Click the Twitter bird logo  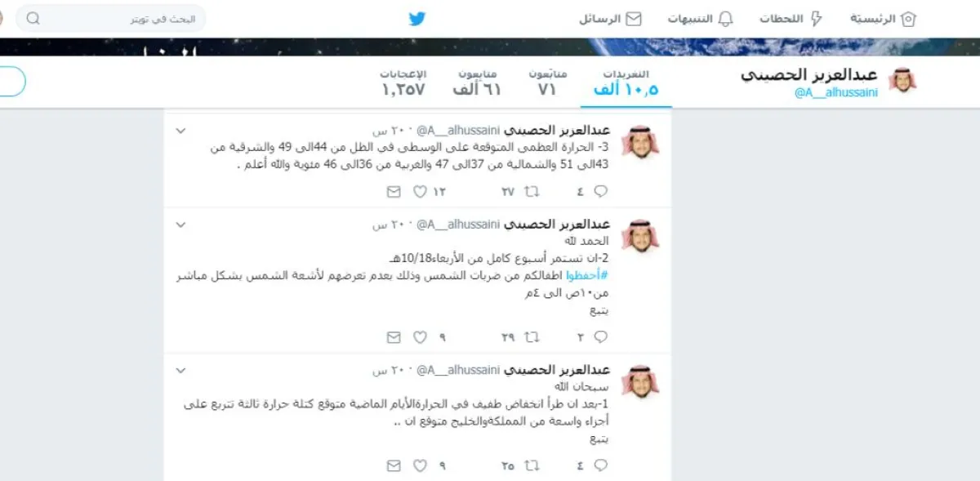pyautogui.click(x=417, y=18)
